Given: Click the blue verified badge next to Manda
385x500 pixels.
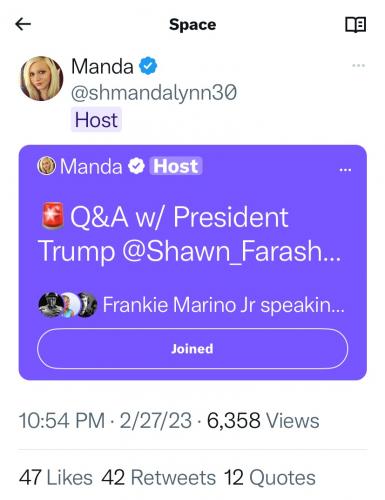Looking at the screenshot, I should (x=148, y=66).
